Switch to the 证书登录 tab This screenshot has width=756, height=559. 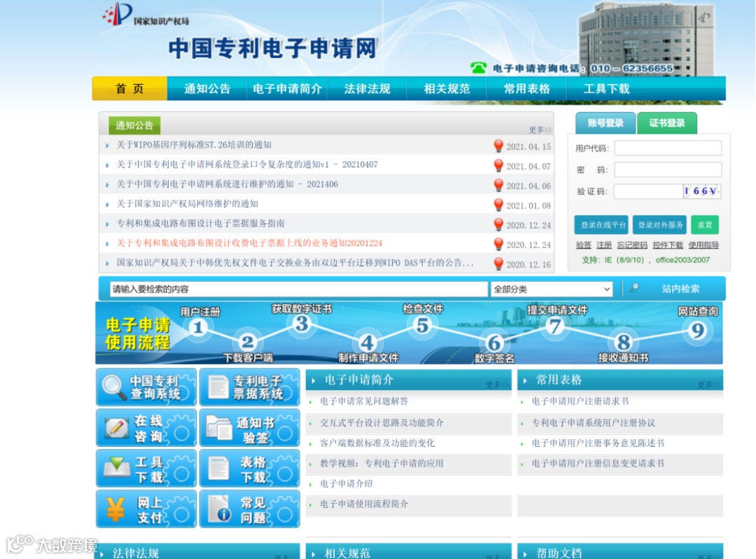(x=667, y=123)
